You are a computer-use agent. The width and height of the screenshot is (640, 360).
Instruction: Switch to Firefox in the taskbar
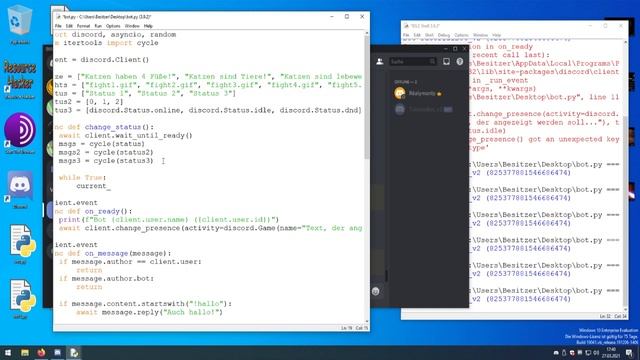[41, 353]
